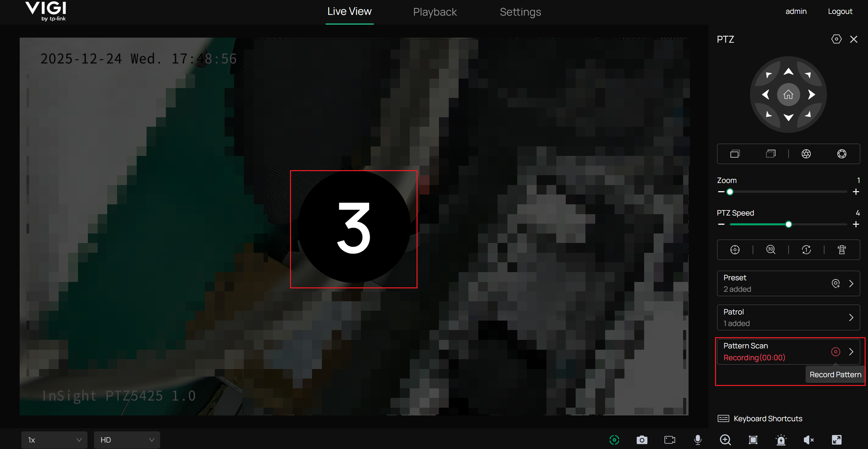Image resolution: width=868 pixels, height=449 pixels.
Task: Expand the Preset list
Action: pos(851,284)
